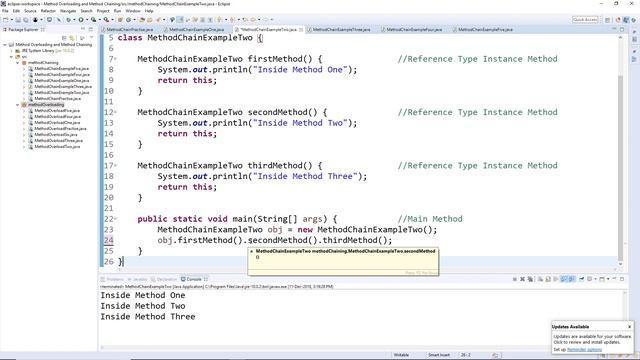The height and width of the screenshot is (360, 640).
Task: Open the Navigate menu
Action: (68, 11)
